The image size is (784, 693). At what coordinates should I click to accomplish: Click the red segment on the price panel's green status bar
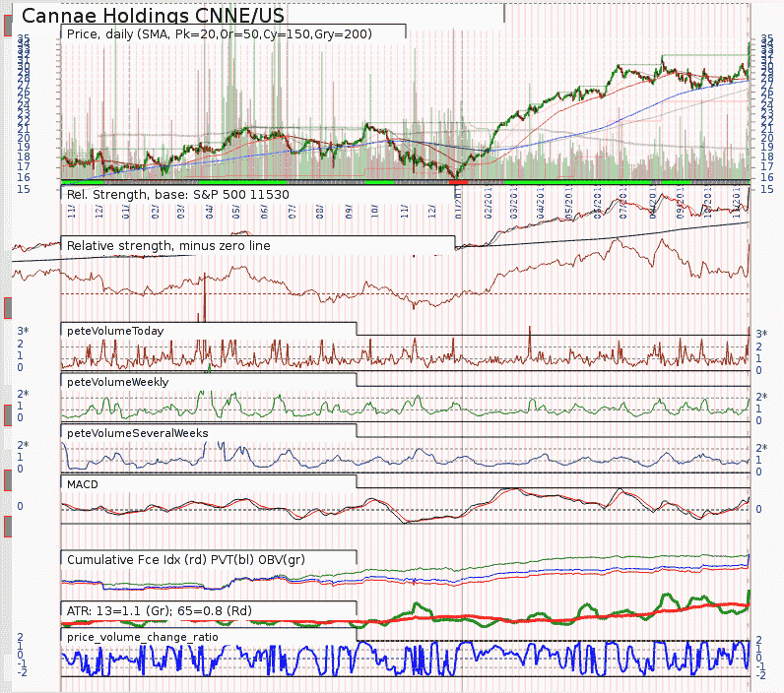[x=459, y=182]
